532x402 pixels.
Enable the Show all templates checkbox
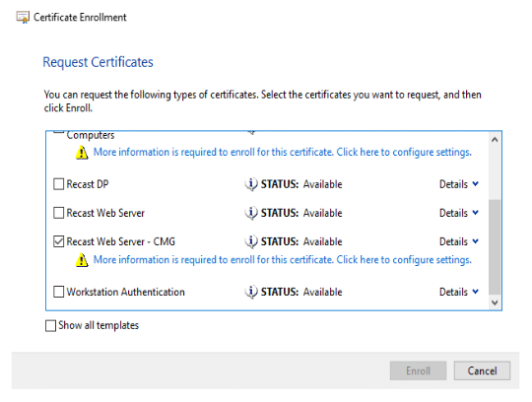pos(50,326)
